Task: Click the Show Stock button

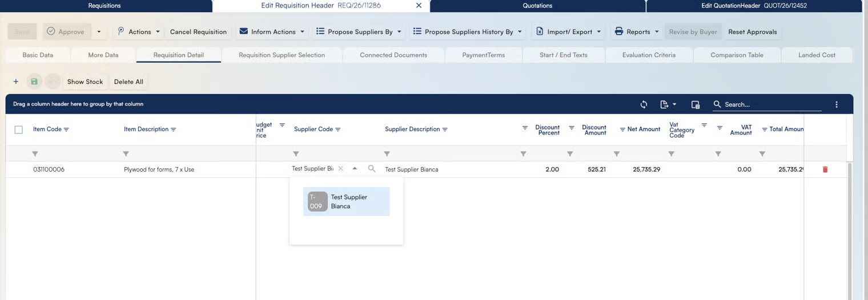Action: [85, 82]
